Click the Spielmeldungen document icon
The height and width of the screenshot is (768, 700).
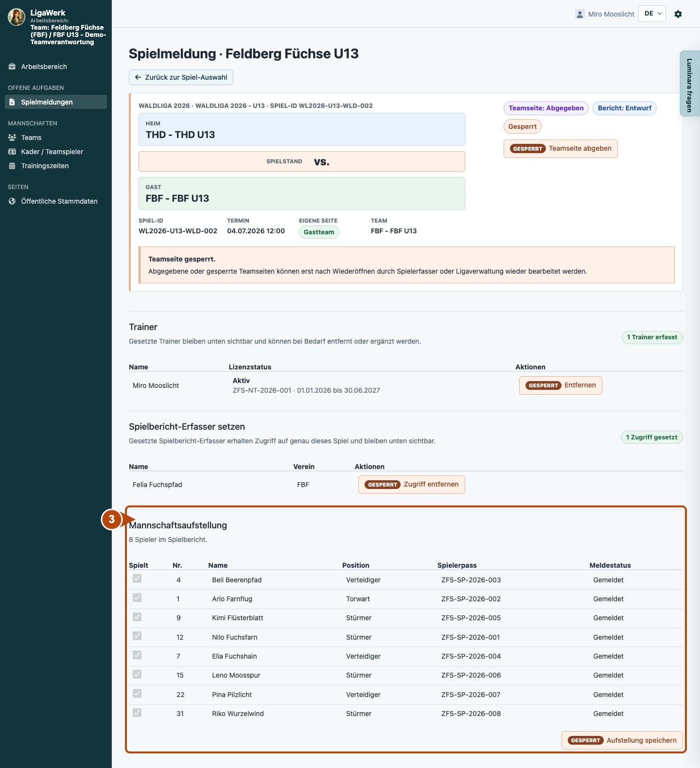tap(12, 102)
